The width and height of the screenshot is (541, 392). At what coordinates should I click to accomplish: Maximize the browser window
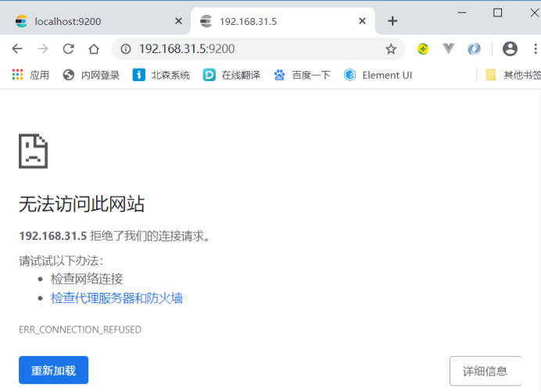[x=497, y=13]
